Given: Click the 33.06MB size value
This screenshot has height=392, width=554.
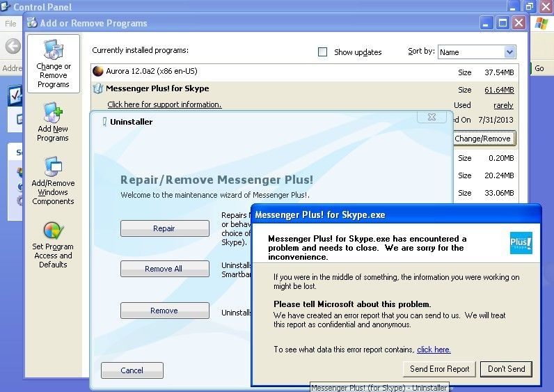Looking at the screenshot, I should click(499, 193).
